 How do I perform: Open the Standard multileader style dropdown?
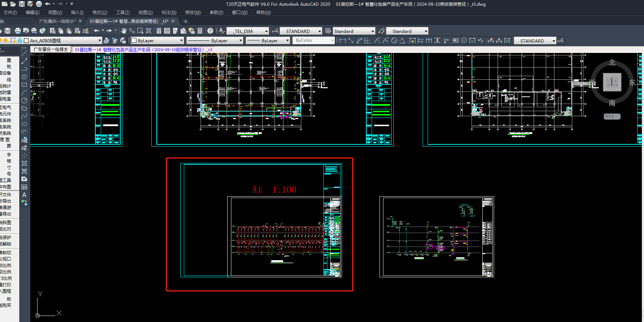[x=426, y=31]
